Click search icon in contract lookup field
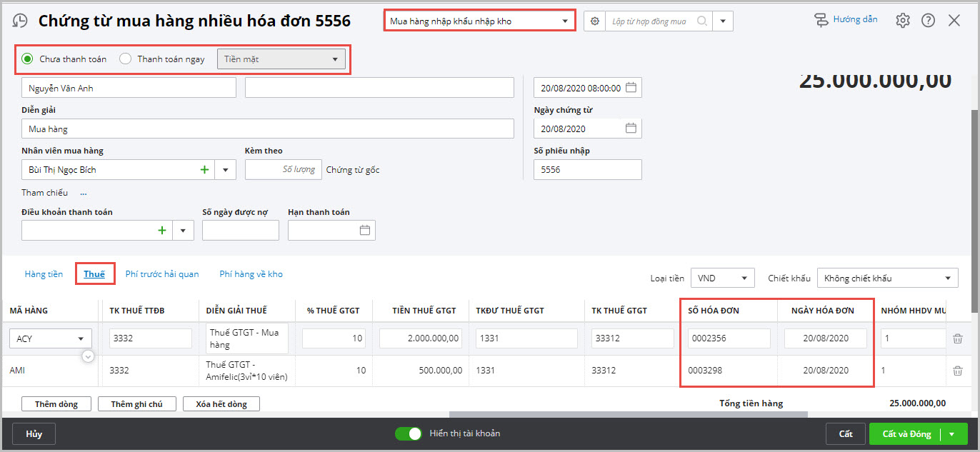The image size is (980, 452). [702, 21]
